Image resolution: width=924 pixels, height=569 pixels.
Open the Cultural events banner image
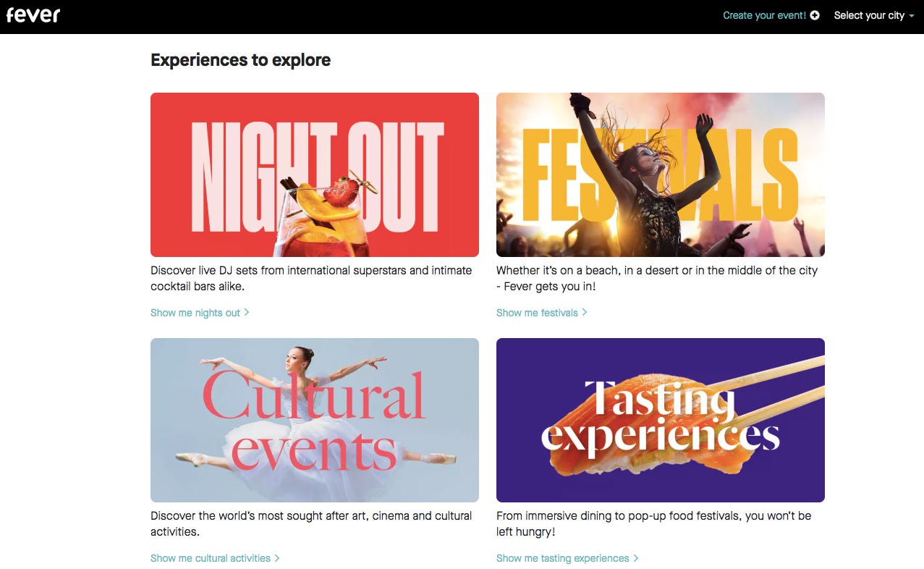[x=315, y=420]
